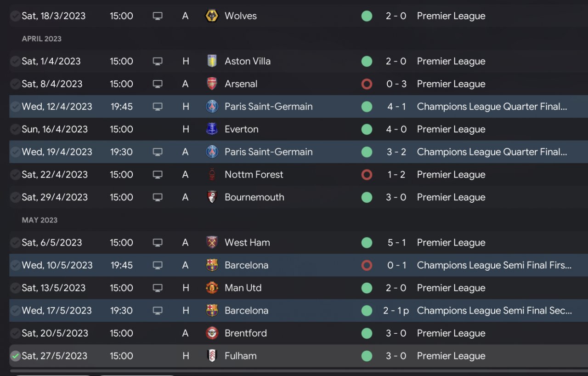Click the Man Utd team name
The height and width of the screenshot is (376, 588).
(243, 288)
